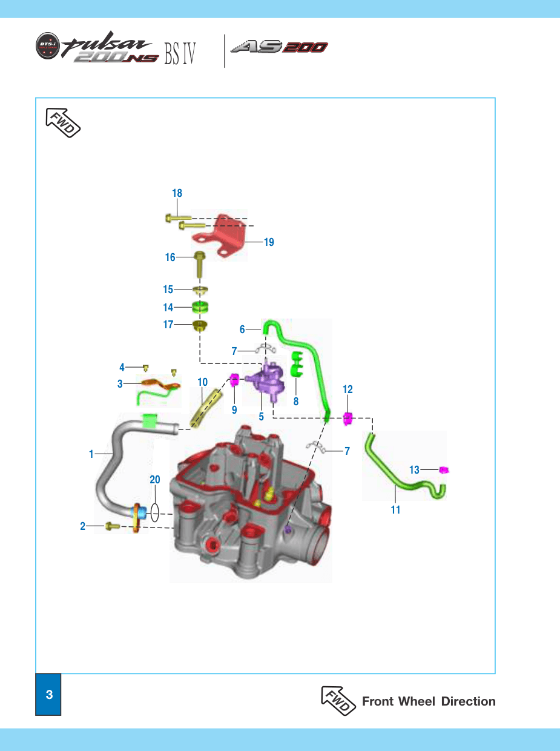Click part number label 16
Image resolution: width=560 pixels, height=751 pixels.
170,257
